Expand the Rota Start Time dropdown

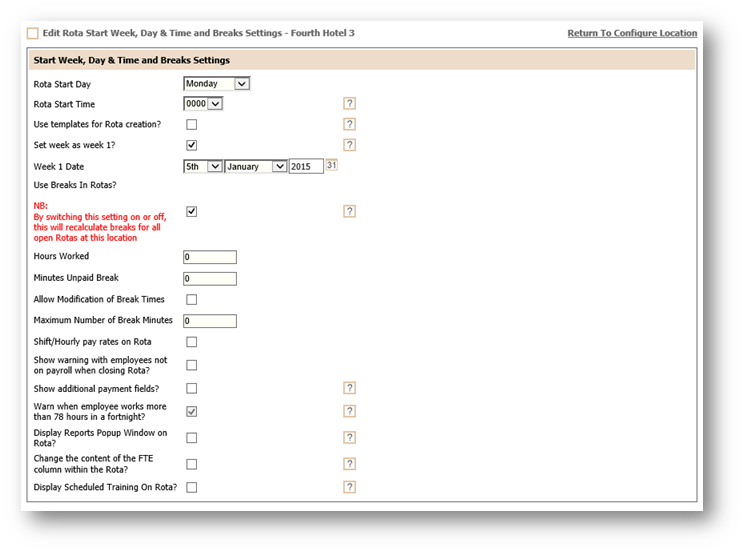203,103
